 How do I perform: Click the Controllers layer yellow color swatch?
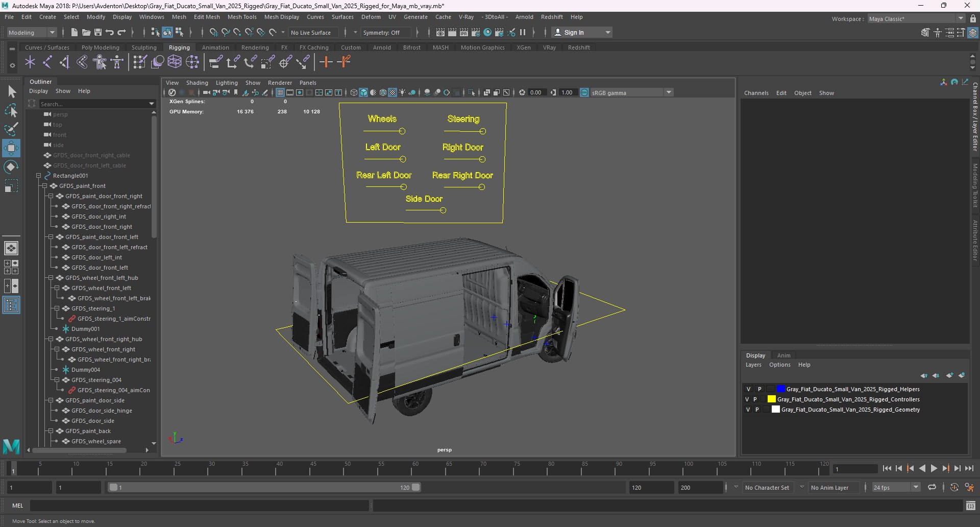pos(771,399)
